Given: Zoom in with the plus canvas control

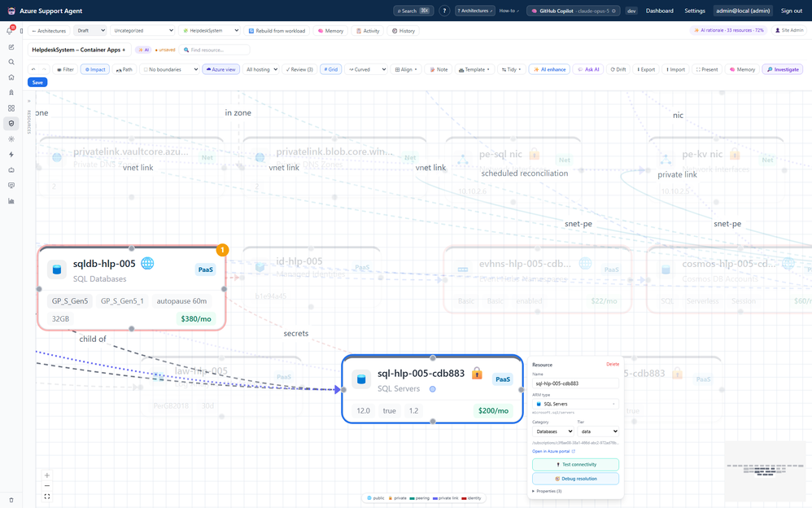Looking at the screenshot, I should coord(47,475).
